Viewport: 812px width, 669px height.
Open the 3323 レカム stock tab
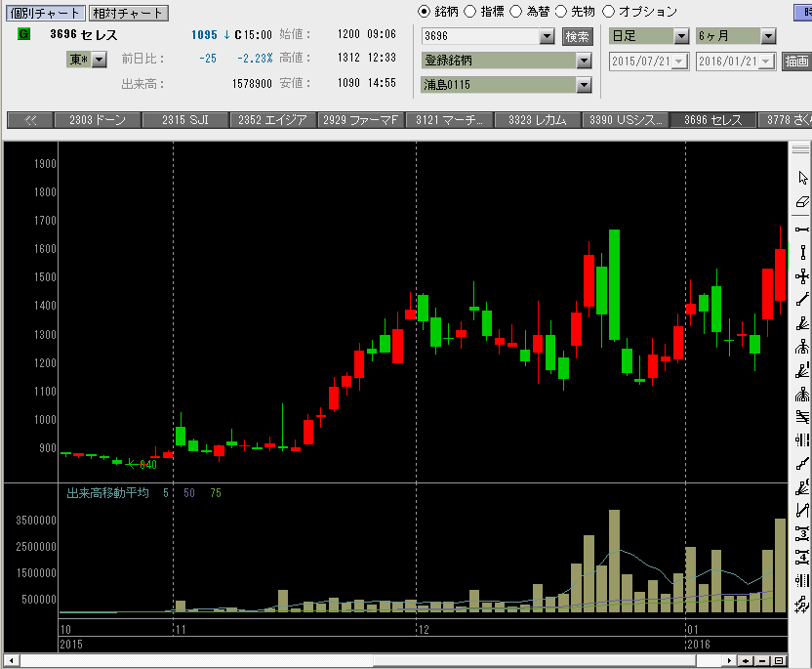tap(537, 120)
